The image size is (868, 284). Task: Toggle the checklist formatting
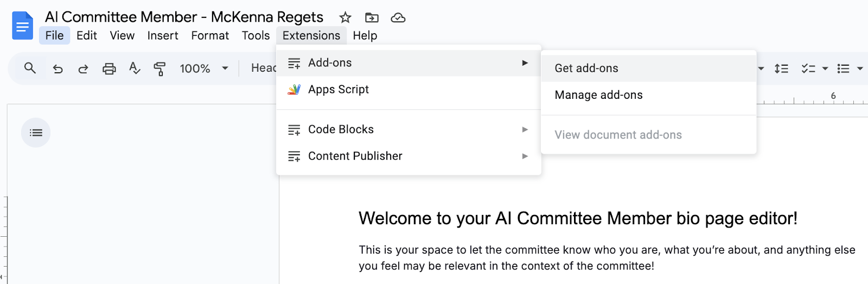(808, 68)
